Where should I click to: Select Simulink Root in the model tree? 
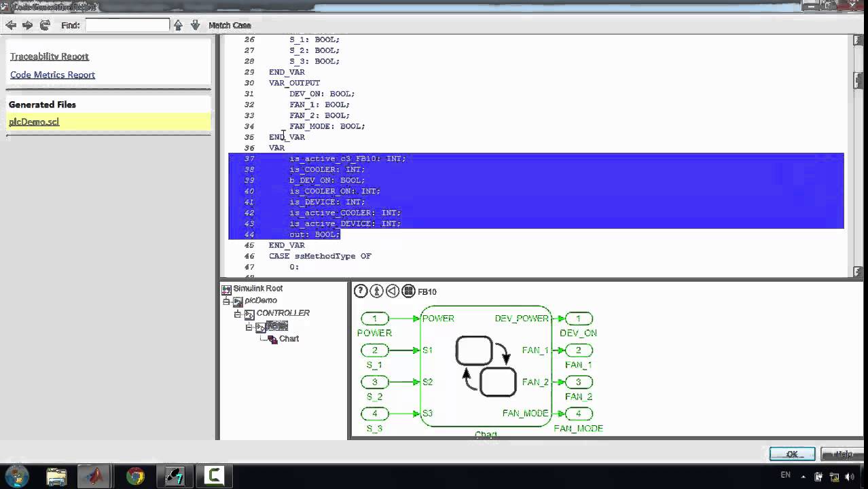click(x=257, y=289)
